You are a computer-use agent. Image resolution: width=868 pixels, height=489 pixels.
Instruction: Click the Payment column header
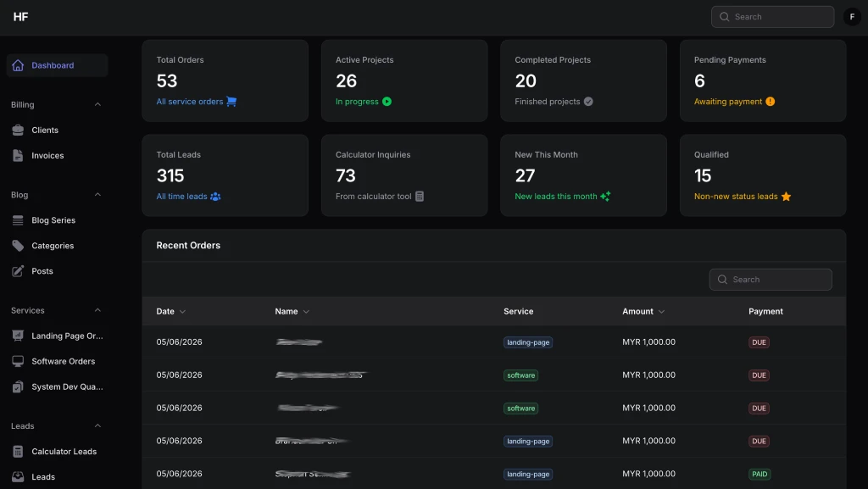(765, 311)
